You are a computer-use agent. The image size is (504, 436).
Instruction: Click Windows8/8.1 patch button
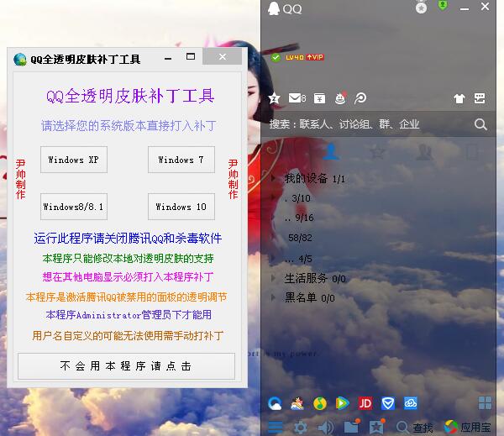click(x=74, y=207)
